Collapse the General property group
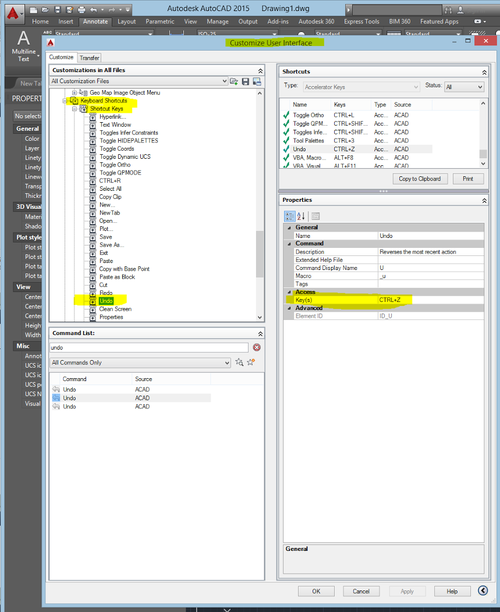 [289, 228]
